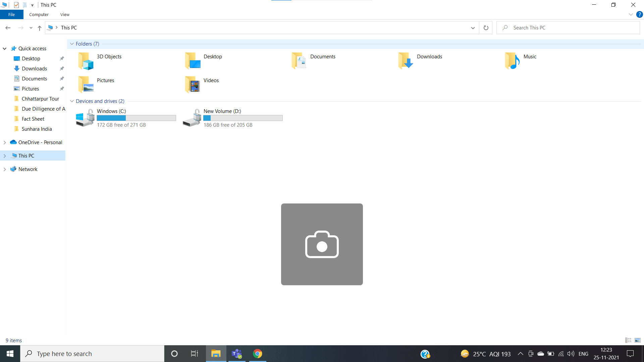Open the Music folder icon
The image size is (644, 362).
pyautogui.click(x=512, y=61)
